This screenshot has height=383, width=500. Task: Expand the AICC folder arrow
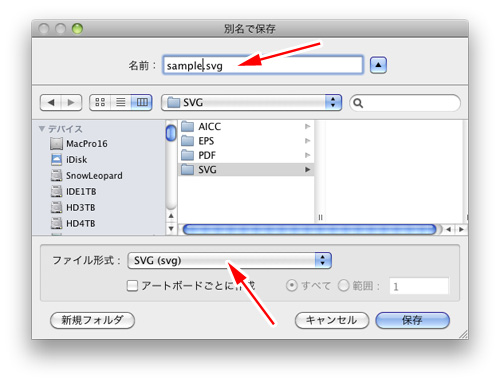[x=307, y=126]
